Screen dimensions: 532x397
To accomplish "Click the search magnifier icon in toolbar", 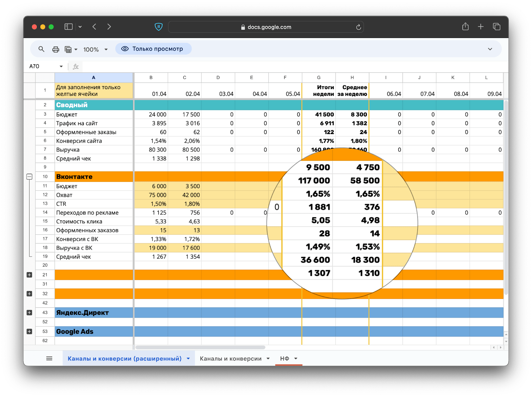I will pos(41,49).
